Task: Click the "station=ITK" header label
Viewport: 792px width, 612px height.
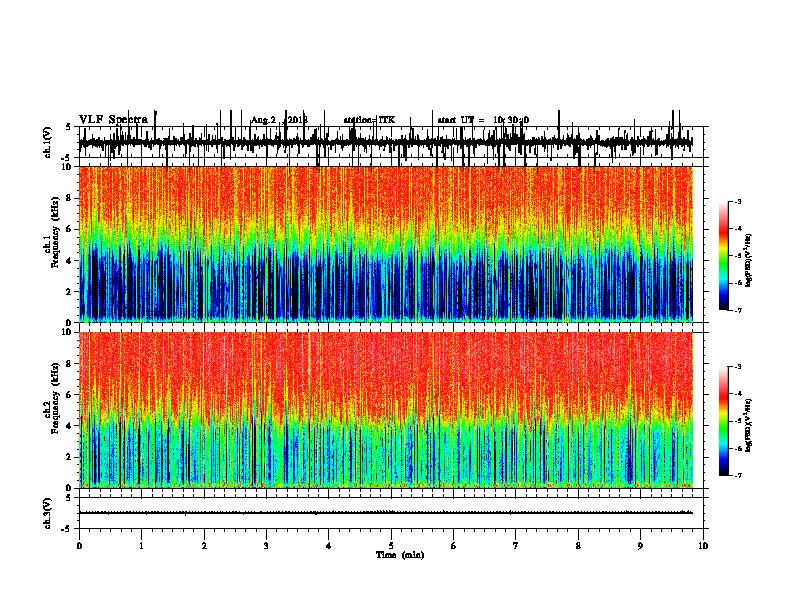Action: click(x=369, y=120)
